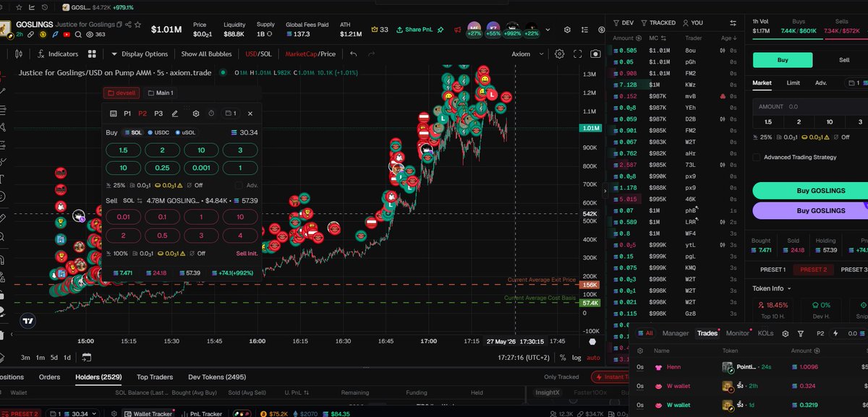Viewport: 868px width, 417px height.
Task: Check the Adv. box in instant panel
Action: (238, 185)
